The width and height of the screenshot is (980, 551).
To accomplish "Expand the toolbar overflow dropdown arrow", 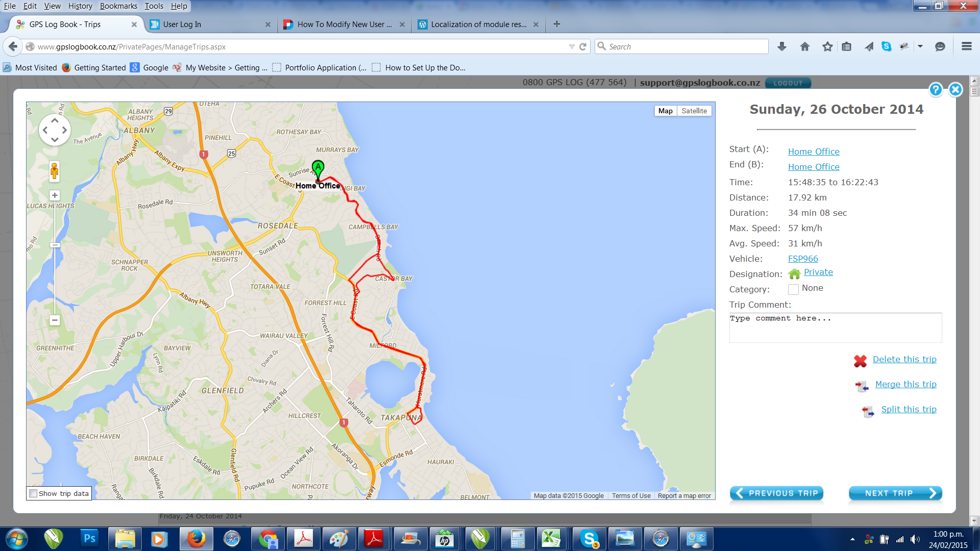I will click(x=920, y=46).
